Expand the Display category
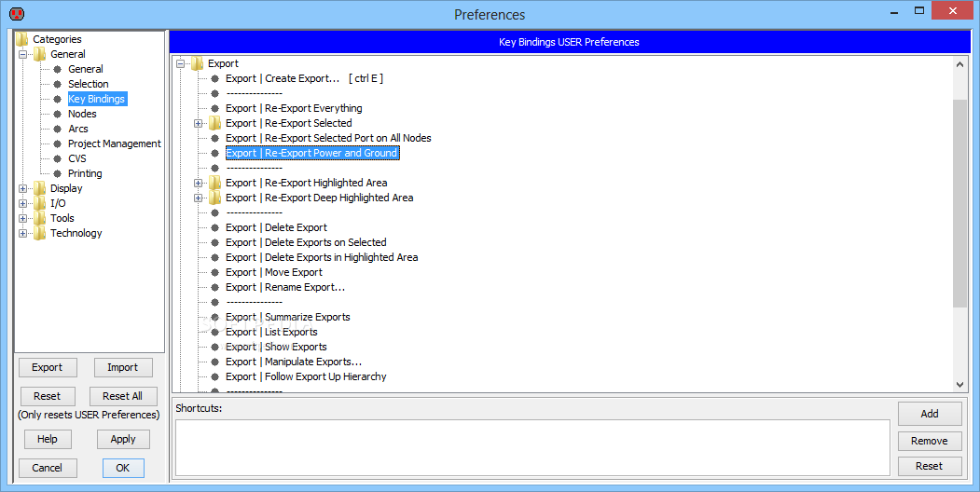Viewport: 980px width, 492px height. coord(22,188)
